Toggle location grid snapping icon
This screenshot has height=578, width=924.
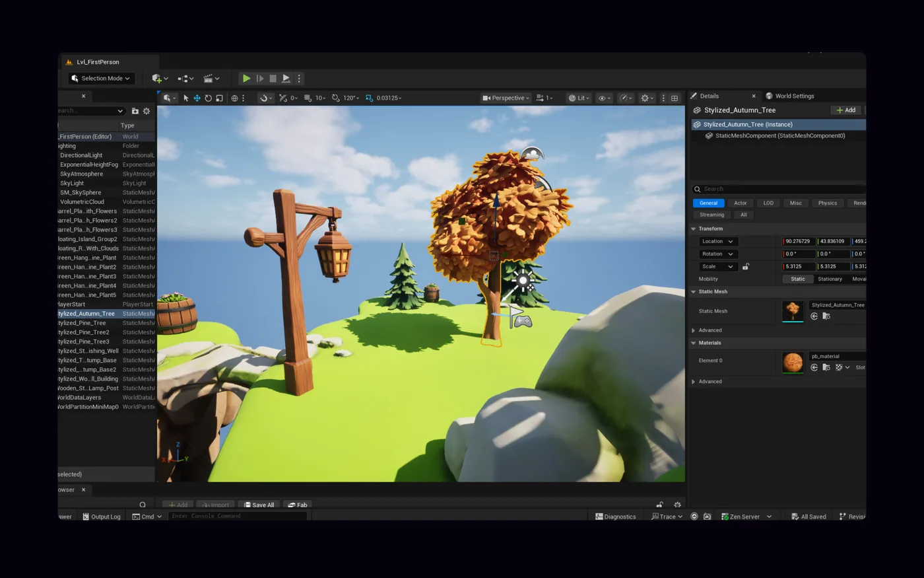308,98
